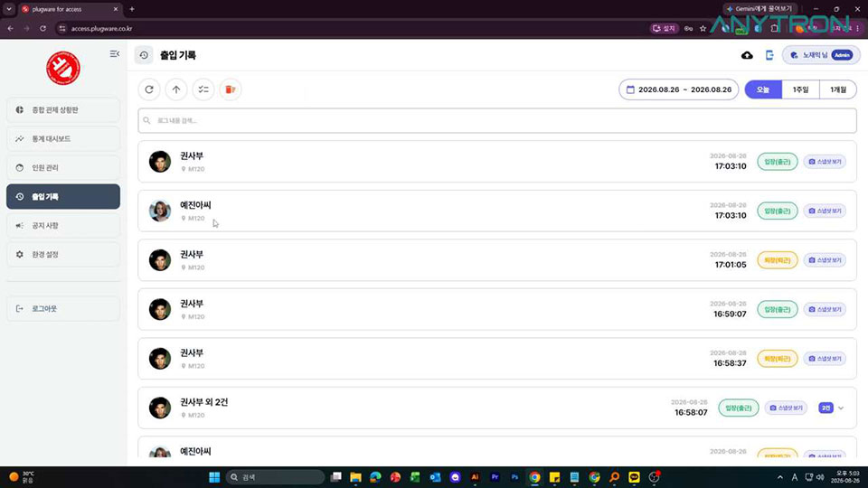Screen dimensions: 868x488
Task: Click the red plug logo in the sidebar
Action: (63, 68)
